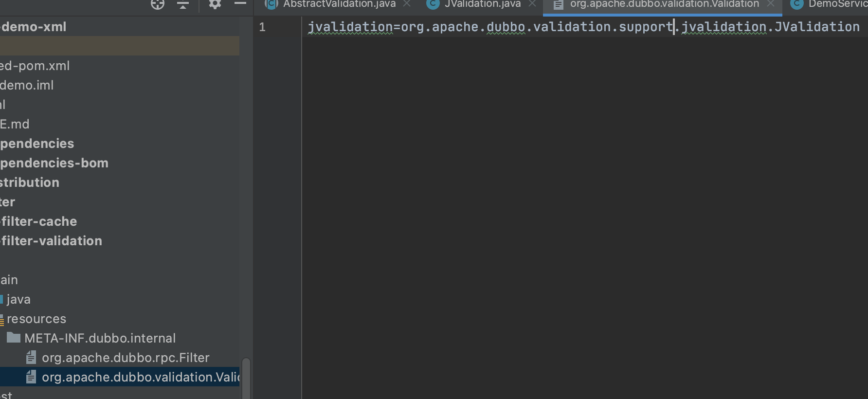Click 'support' word in editor line
Image resolution: width=868 pixels, height=399 pixels.
click(646, 27)
